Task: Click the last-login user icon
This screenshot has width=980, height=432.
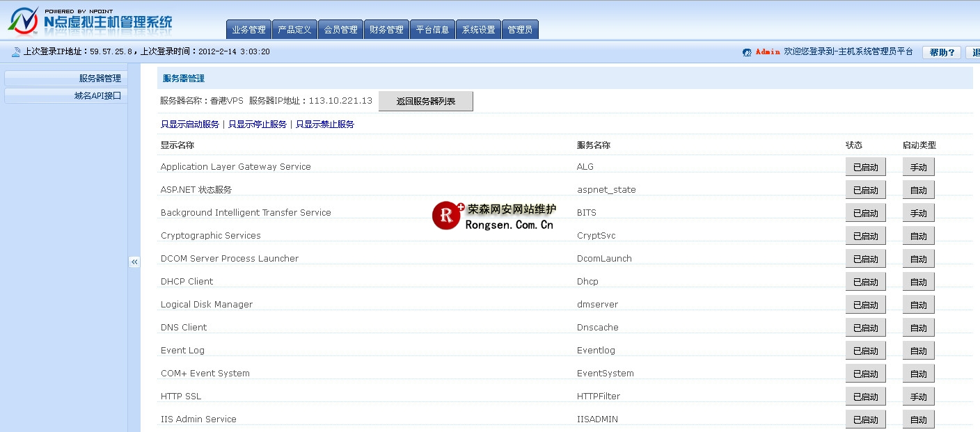Action: click(15, 52)
